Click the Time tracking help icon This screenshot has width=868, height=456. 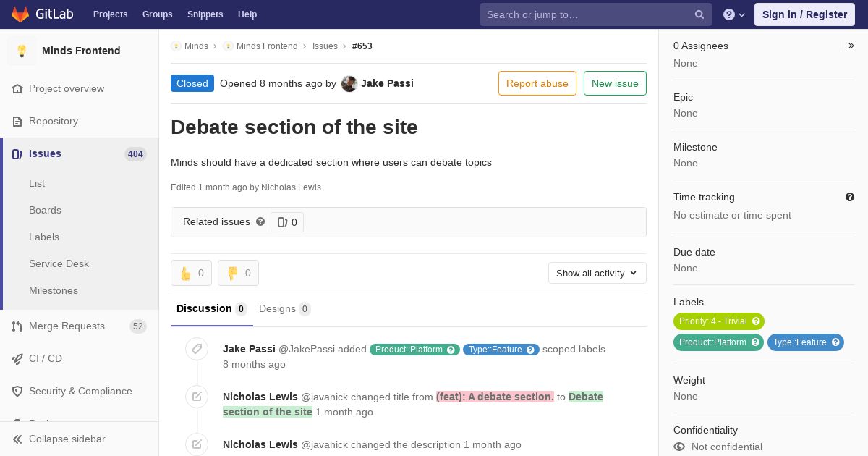click(850, 197)
